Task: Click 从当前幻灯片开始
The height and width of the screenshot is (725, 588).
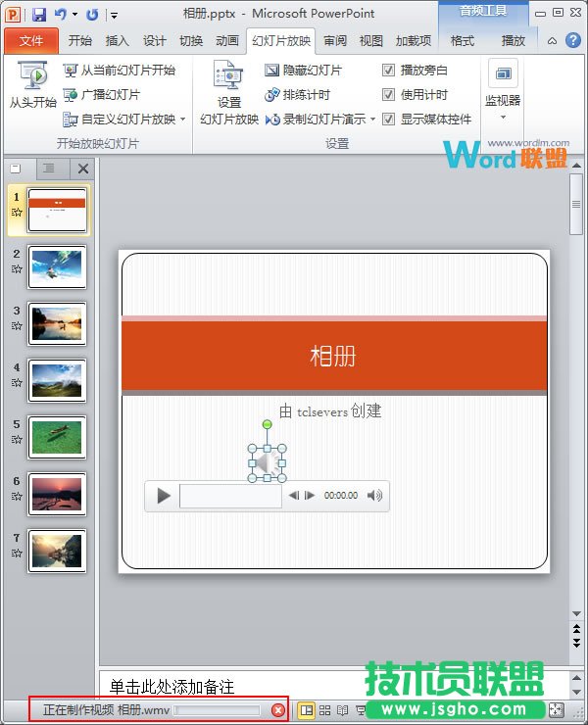Action: coord(119,71)
